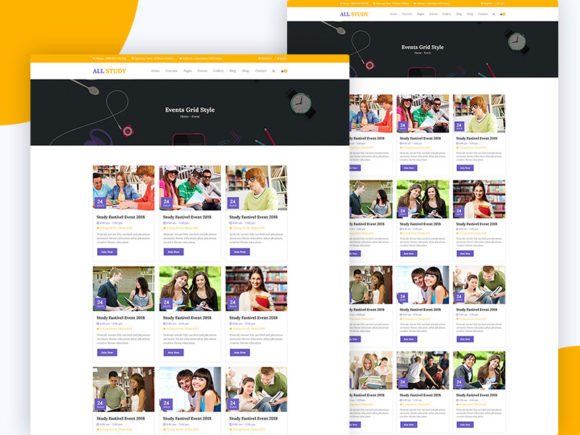The image size is (580, 435).
Task: Click the search icon in front page navbar
Action: (x=273, y=71)
